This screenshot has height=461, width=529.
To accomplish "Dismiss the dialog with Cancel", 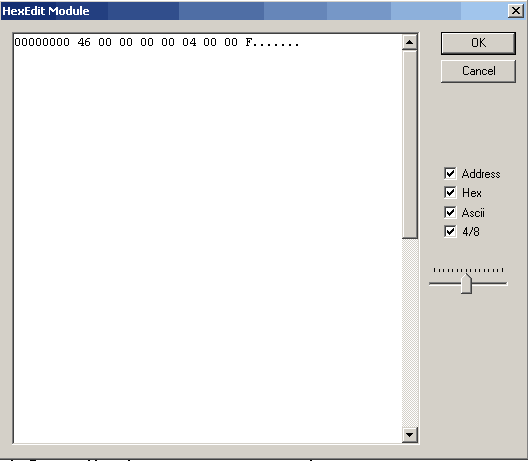I will click(478, 71).
